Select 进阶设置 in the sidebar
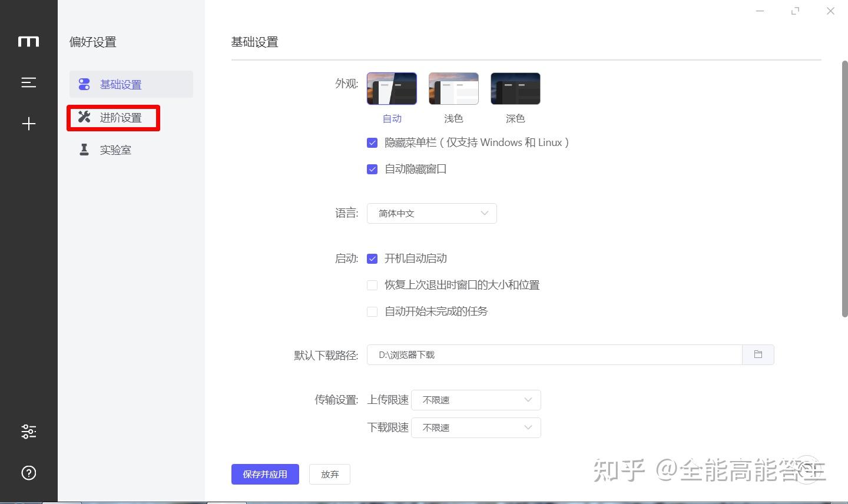848x504 pixels. point(121,117)
